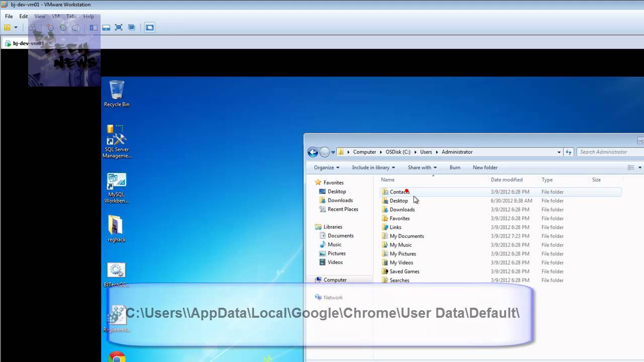Change view using the view icon
This screenshot has width=644, height=362.
click(x=630, y=167)
